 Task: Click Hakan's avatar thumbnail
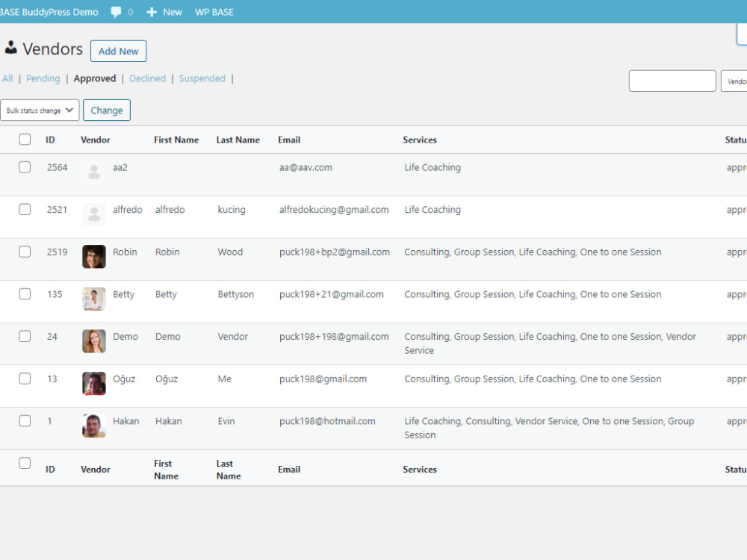point(93,426)
